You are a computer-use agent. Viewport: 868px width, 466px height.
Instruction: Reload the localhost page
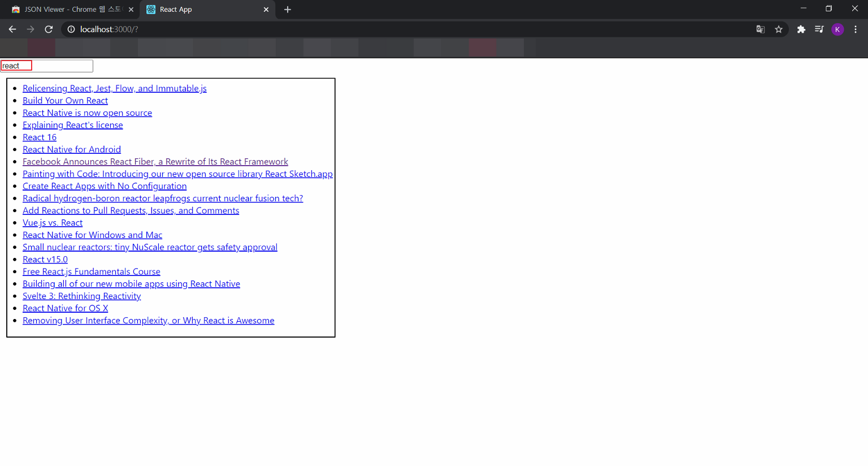point(49,29)
